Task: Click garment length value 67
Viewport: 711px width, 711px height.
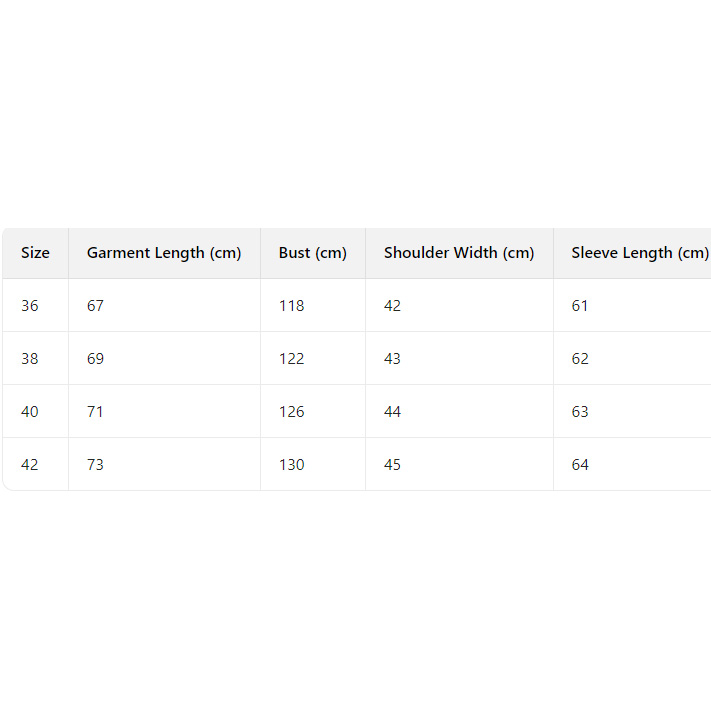Action: 96,306
